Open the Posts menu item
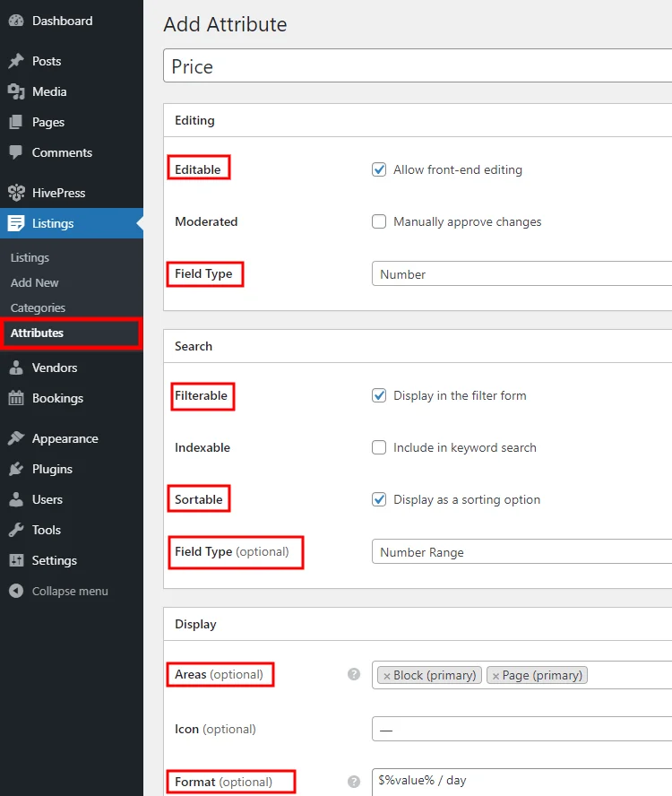Viewport: 672px width, 796px height. pyautogui.click(x=47, y=61)
